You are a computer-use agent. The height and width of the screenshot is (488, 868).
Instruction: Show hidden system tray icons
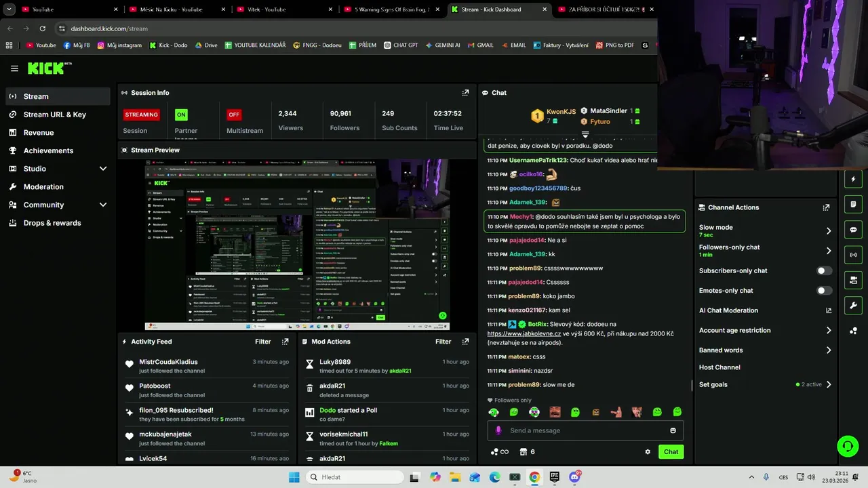[751, 477]
